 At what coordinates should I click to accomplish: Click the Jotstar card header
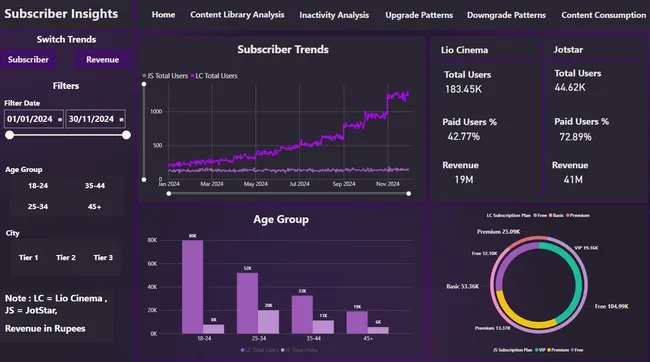568,50
